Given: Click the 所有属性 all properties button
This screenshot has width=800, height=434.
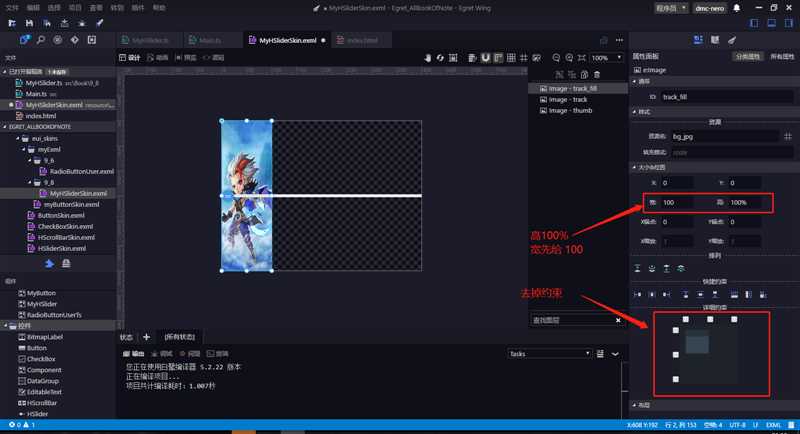Looking at the screenshot, I should pos(782,56).
